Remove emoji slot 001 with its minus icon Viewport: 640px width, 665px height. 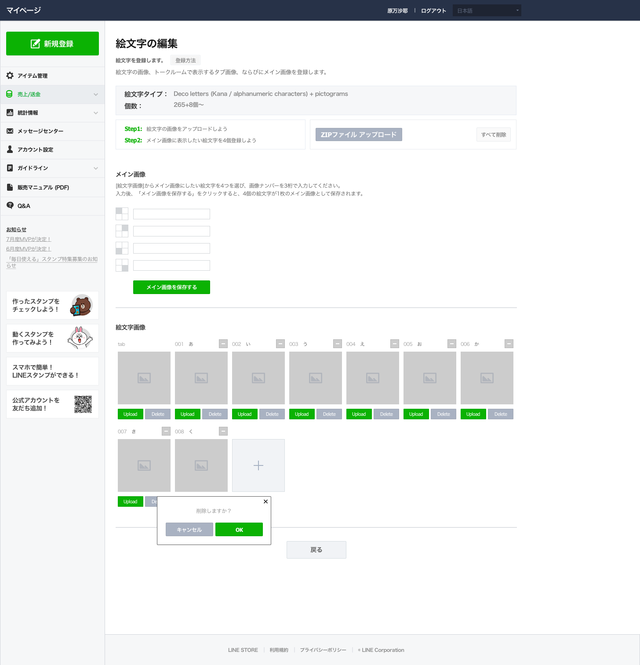point(223,344)
